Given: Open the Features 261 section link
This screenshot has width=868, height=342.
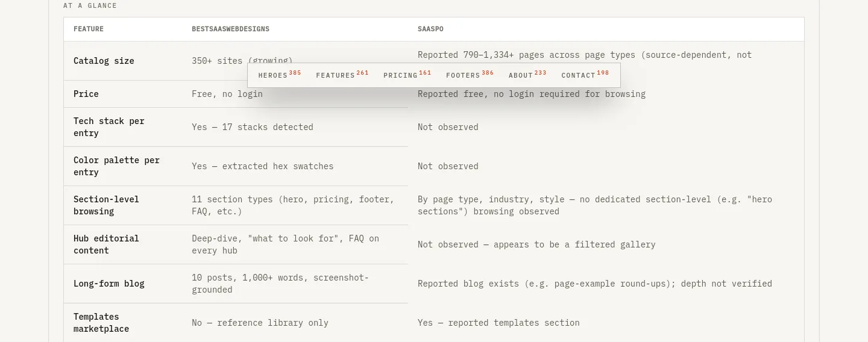Looking at the screenshot, I should point(342,75).
